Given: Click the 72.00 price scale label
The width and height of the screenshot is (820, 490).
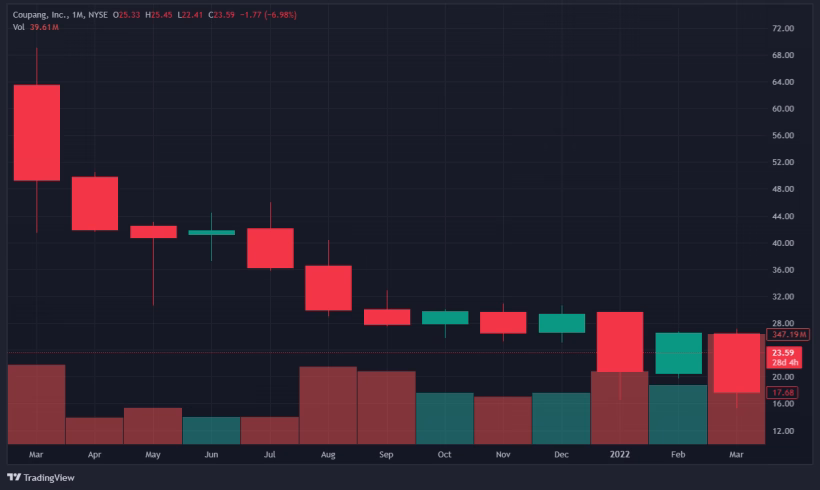Looking at the screenshot, I should 783,28.
